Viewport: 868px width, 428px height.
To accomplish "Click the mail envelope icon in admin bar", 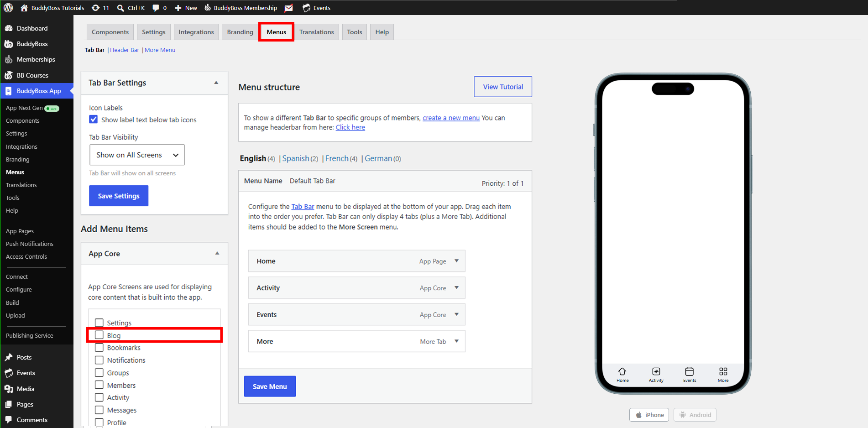I will (x=288, y=8).
